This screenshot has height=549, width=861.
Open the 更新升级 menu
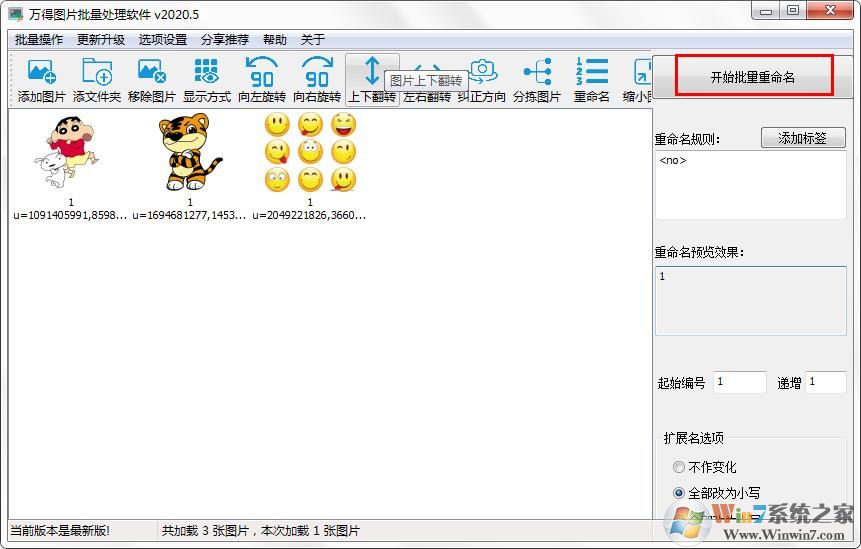(x=101, y=40)
